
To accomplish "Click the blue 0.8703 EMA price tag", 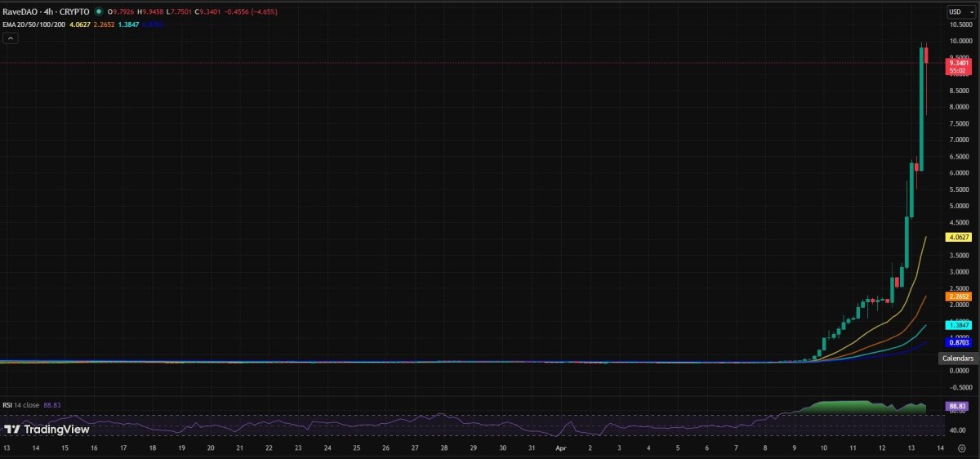I will [959, 342].
